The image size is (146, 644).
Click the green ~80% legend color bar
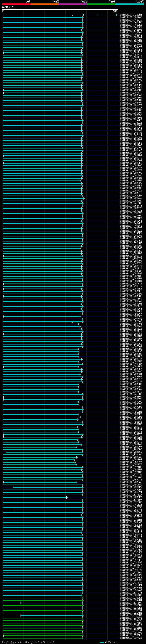point(101,4)
